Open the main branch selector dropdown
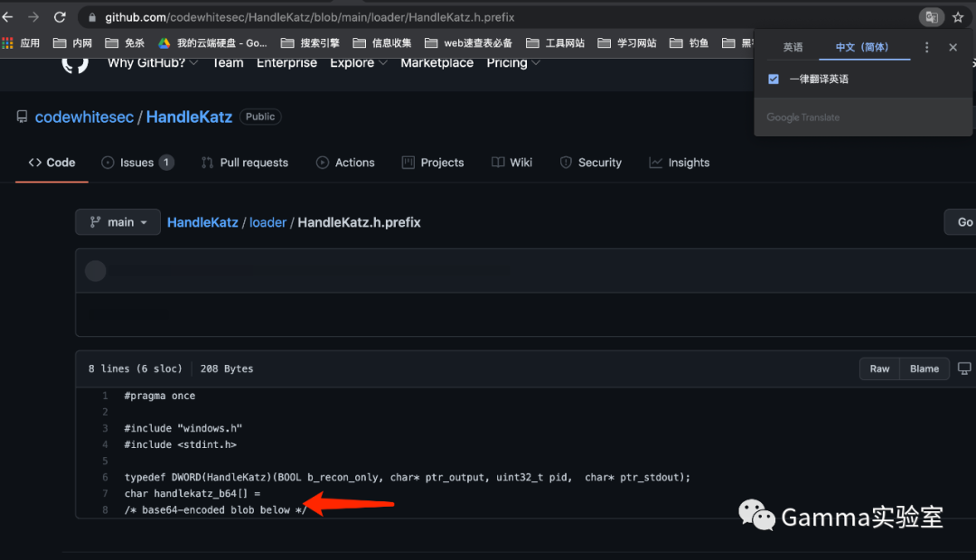Image resolution: width=976 pixels, height=560 pixels. click(x=117, y=222)
